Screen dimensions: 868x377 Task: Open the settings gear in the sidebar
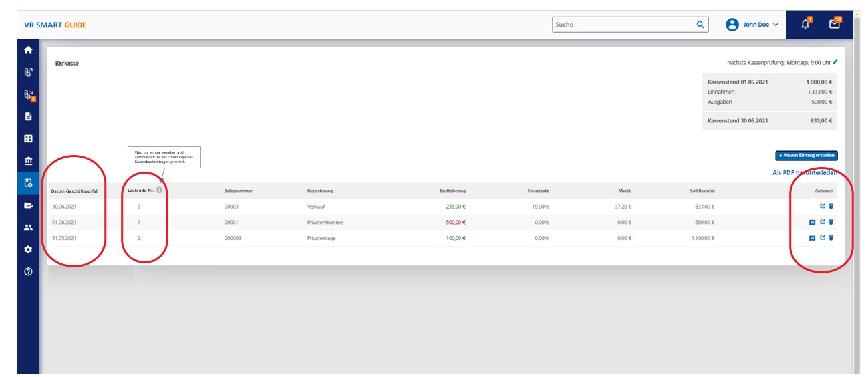click(x=28, y=249)
